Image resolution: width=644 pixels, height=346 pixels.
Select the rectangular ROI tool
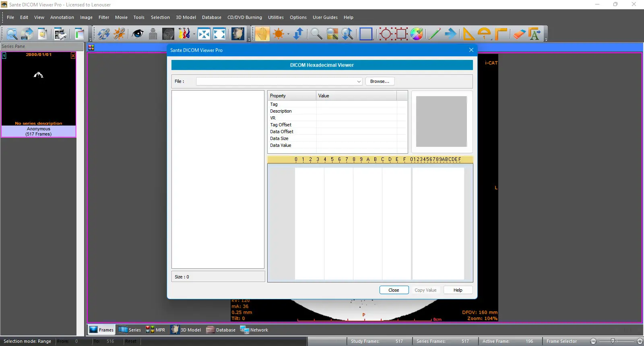tap(401, 34)
